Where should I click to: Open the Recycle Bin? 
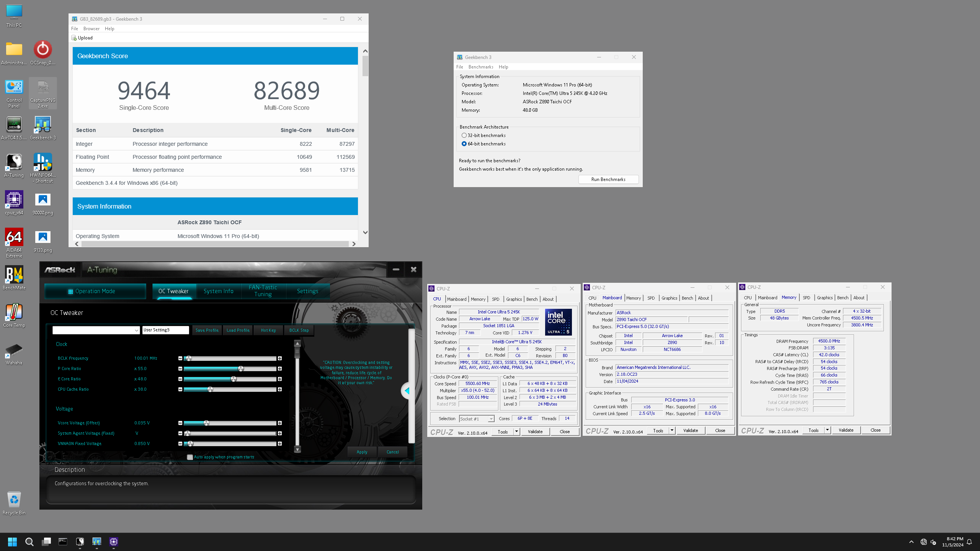tap(14, 503)
